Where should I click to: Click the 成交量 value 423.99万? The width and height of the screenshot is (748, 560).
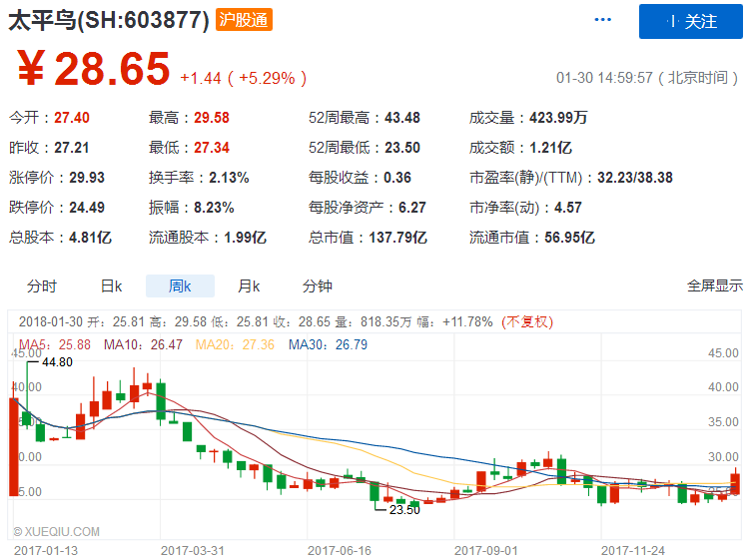[558, 118]
